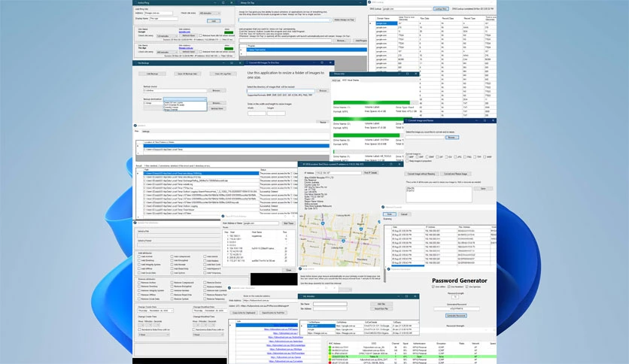
Task: Click the Trace Route window's title icon
Action: pos(223,217)
